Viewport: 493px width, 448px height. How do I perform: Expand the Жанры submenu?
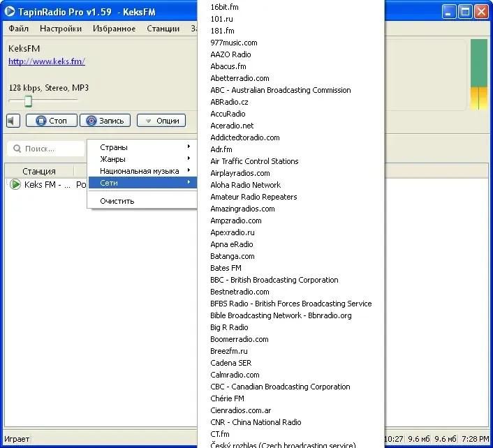142,159
